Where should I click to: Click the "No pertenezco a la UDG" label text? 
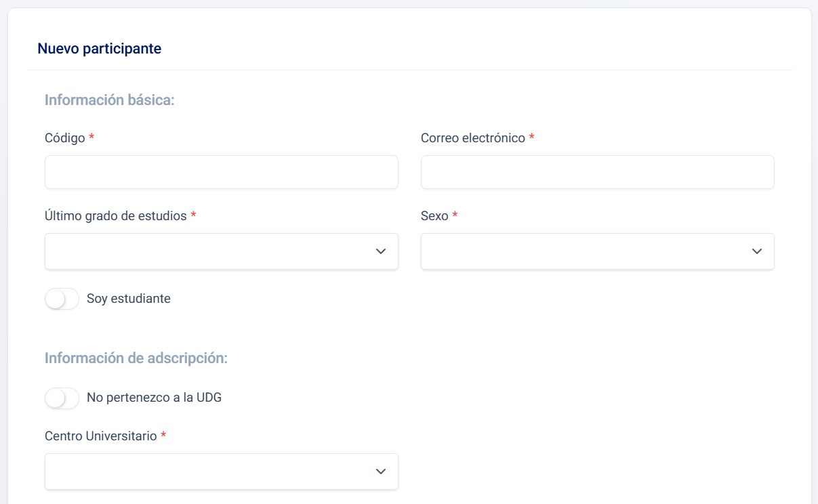pyautogui.click(x=154, y=398)
